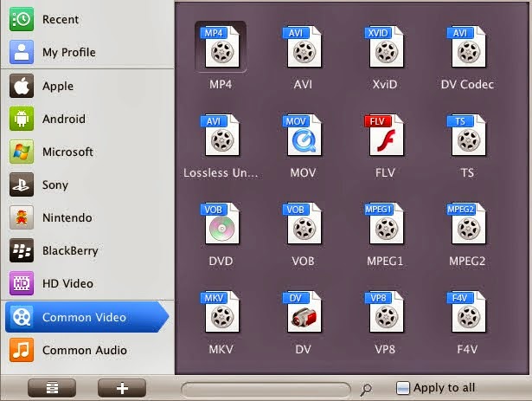Select the MP4 format icon

pyautogui.click(x=221, y=47)
